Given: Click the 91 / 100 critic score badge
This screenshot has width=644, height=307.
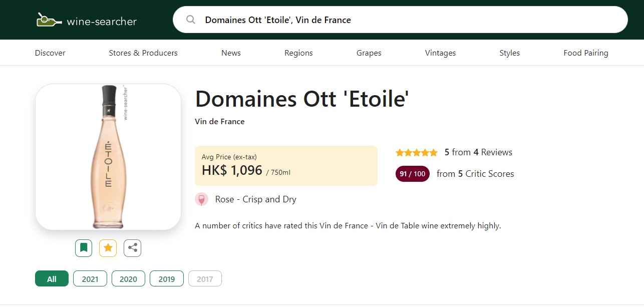Looking at the screenshot, I should point(412,174).
